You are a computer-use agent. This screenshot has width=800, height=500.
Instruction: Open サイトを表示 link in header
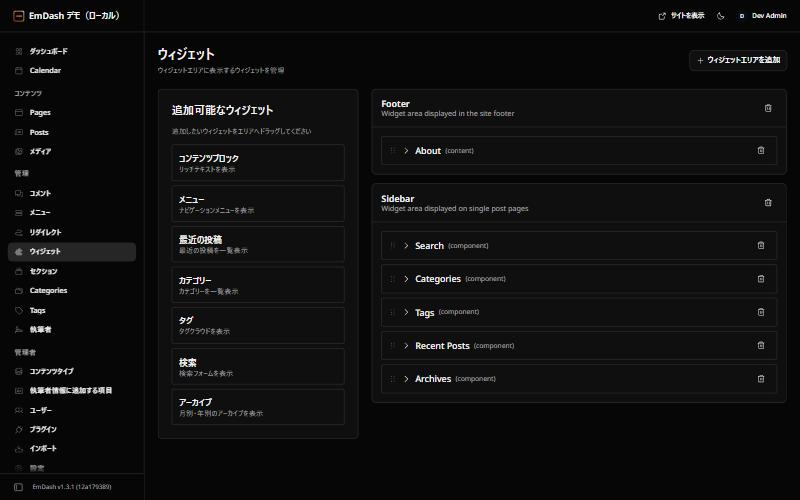(681, 16)
